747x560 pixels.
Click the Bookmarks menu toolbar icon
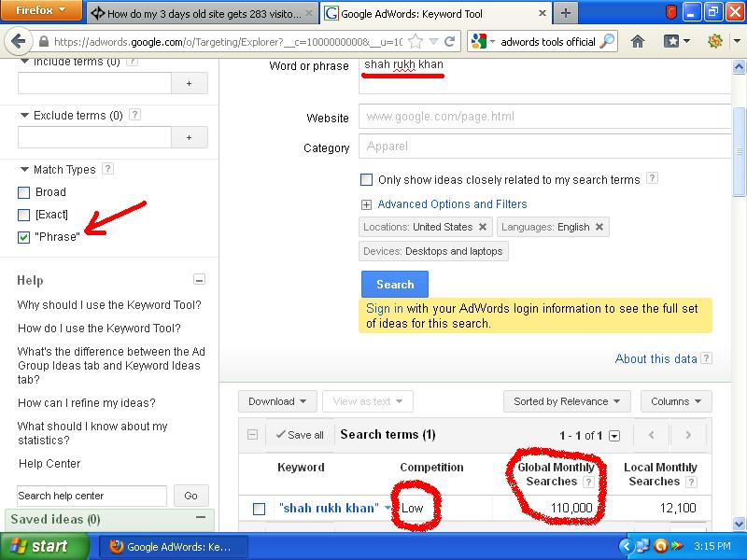675,42
